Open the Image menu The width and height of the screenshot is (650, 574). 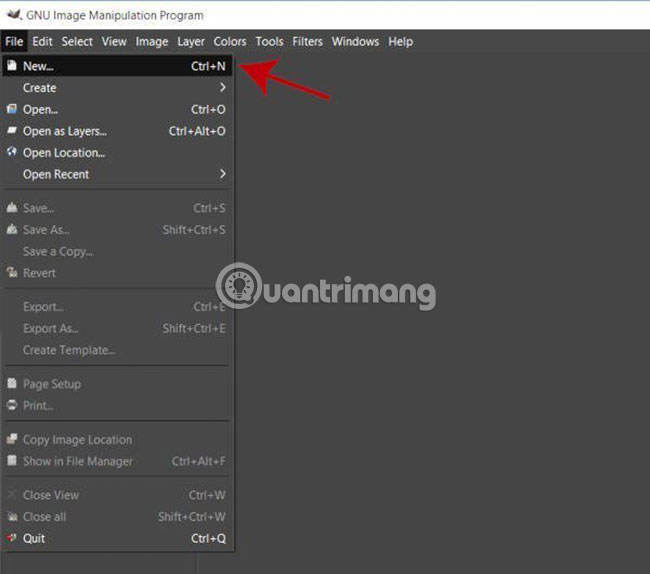152,41
